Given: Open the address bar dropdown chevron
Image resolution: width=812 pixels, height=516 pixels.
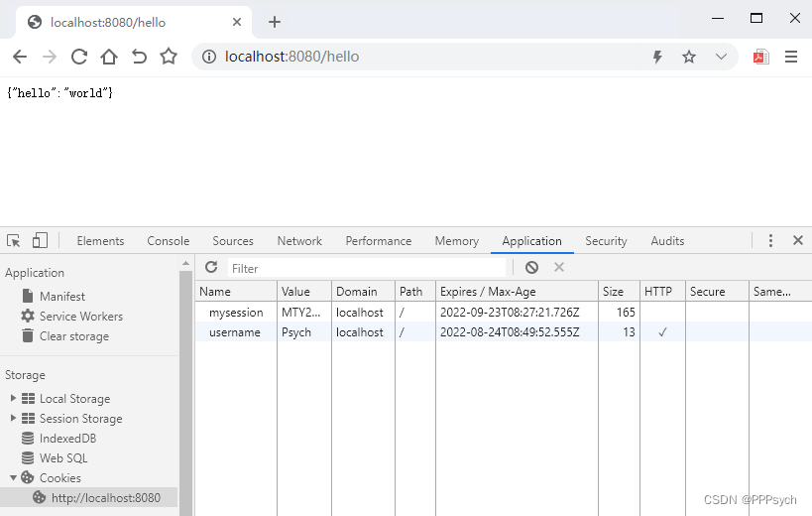Looking at the screenshot, I should (721, 57).
